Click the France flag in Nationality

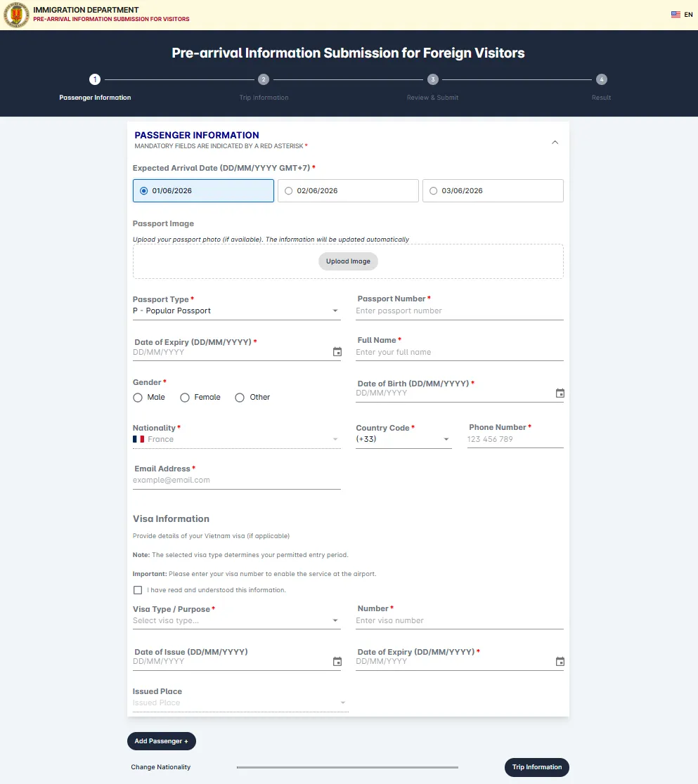click(x=138, y=439)
